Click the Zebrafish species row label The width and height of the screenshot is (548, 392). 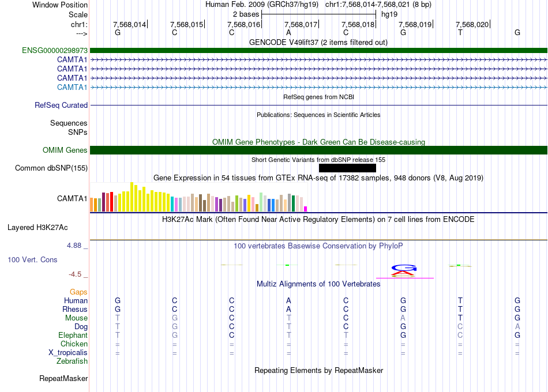[72, 361]
